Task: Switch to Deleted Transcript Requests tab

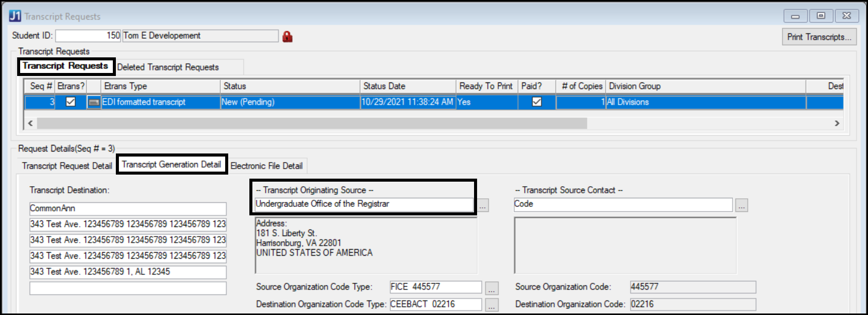Action: coord(168,67)
